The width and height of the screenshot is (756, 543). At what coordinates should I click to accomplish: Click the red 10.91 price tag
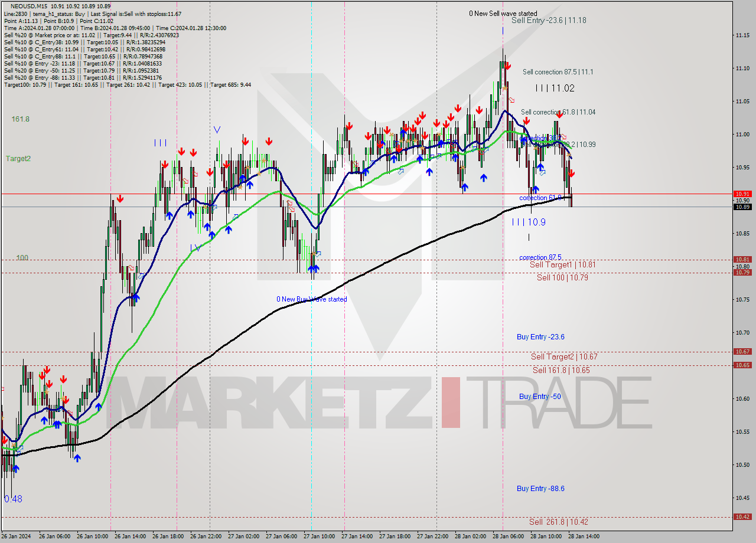click(x=742, y=194)
